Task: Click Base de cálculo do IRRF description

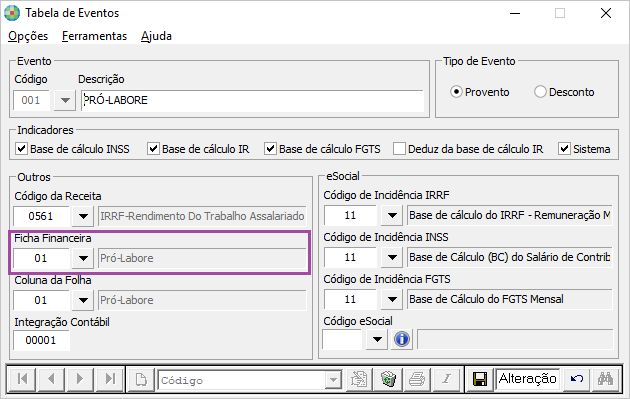Action: pyautogui.click(x=509, y=215)
